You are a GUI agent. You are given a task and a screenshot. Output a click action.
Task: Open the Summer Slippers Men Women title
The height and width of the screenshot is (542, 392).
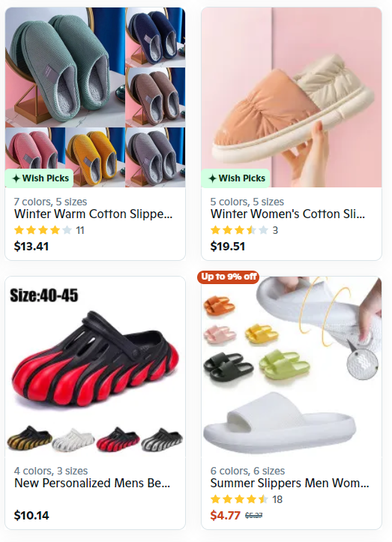pyautogui.click(x=289, y=483)
